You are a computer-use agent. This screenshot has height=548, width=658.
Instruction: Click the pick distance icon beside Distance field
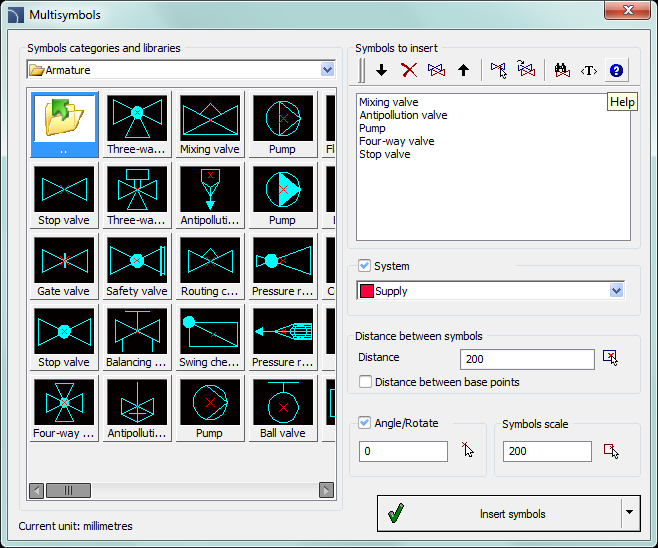611,358
